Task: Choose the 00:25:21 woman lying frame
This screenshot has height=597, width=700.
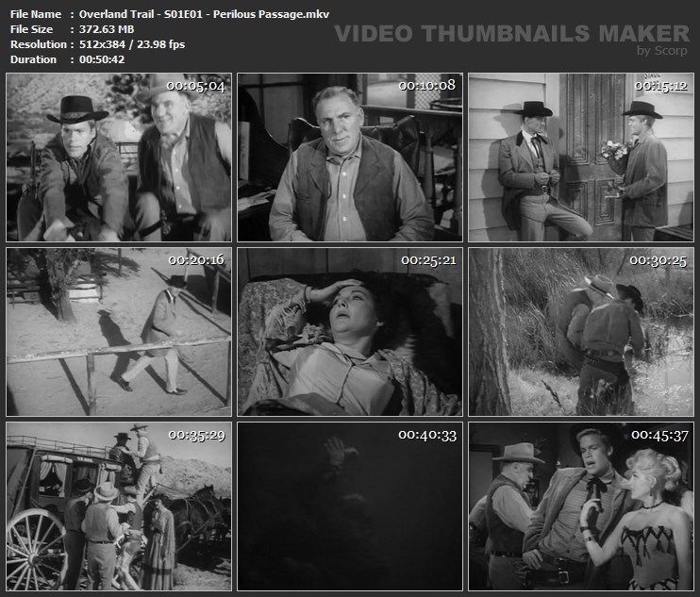Action: point(350,332)
